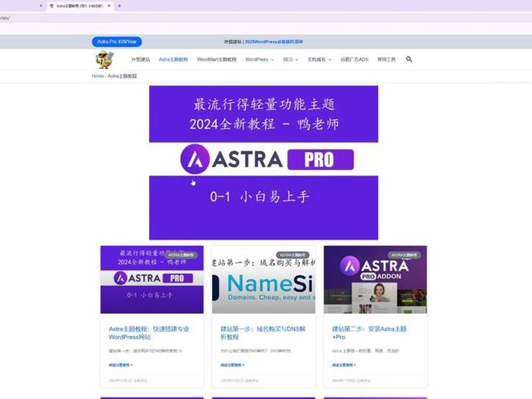Image resolution: width=532 pixels, height=399 pixels.
Task: Switch to the Astra主题教程 browser tab
Action: pos(79,6)
